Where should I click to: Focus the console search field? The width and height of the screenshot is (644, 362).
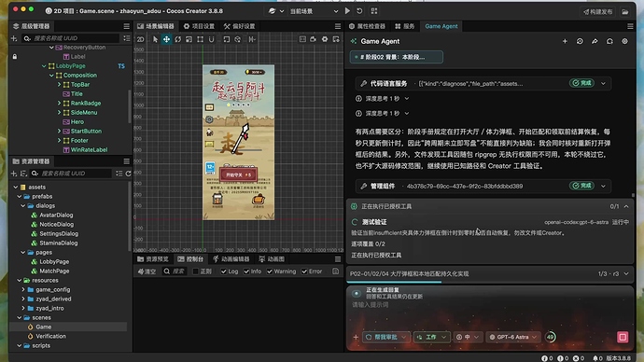tap(175, 271)
